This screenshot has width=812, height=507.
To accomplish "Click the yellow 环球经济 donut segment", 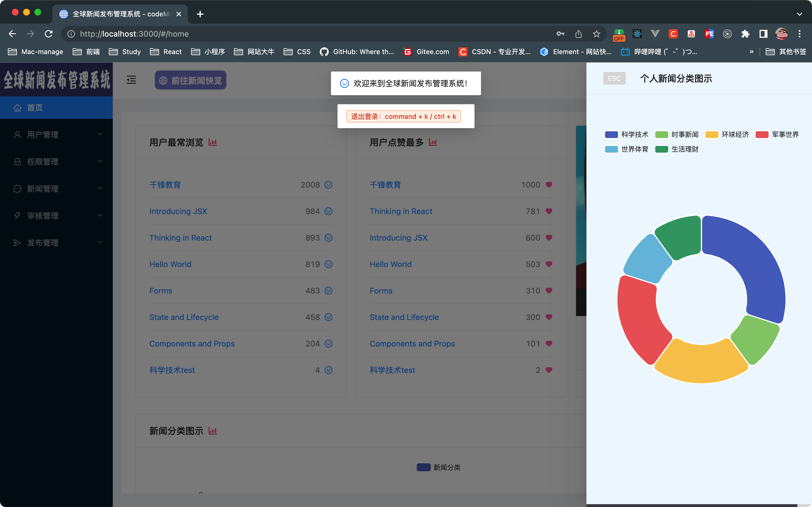I will pyautogui.click(x=701, y=364).
